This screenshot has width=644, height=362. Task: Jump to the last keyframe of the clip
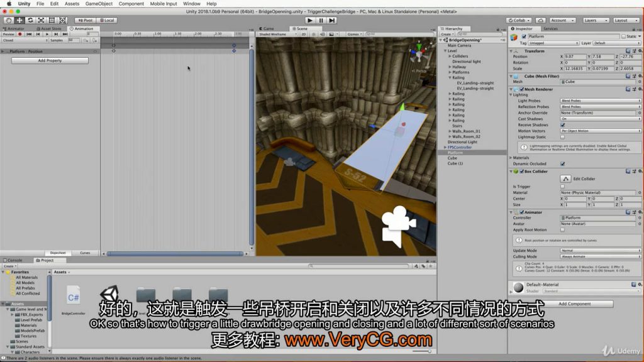pyautogui.click(x=65, y=35)
